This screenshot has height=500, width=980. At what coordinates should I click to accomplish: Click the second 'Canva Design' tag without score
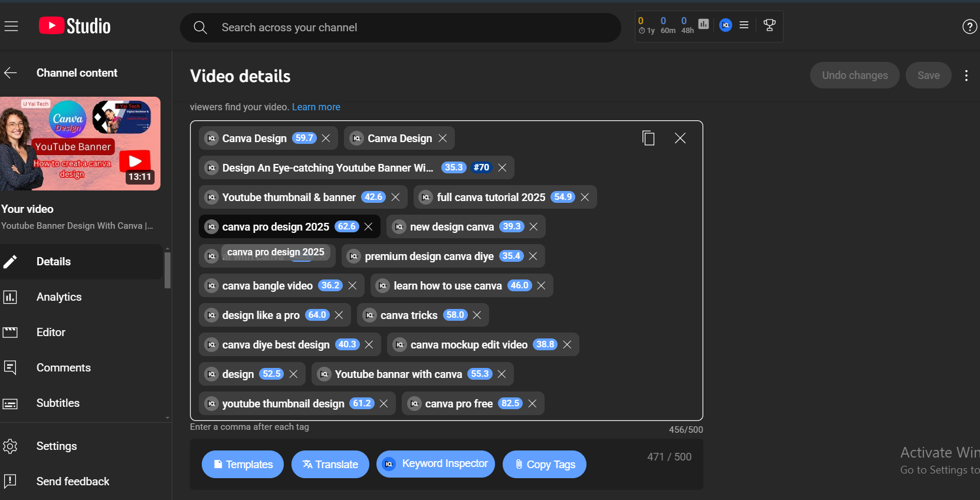[399, 138]
